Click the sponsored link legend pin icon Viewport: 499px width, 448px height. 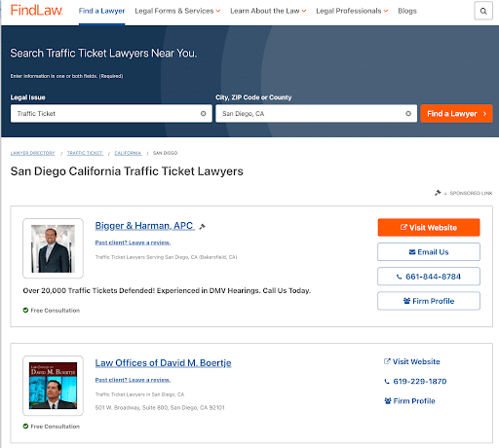[438, 193]
